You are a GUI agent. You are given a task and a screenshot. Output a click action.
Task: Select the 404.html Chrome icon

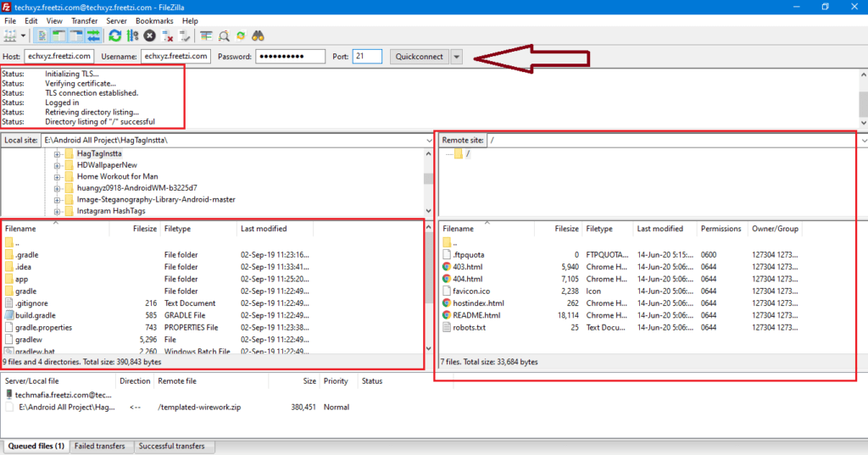pyautogui.click(x=447, y=279)
